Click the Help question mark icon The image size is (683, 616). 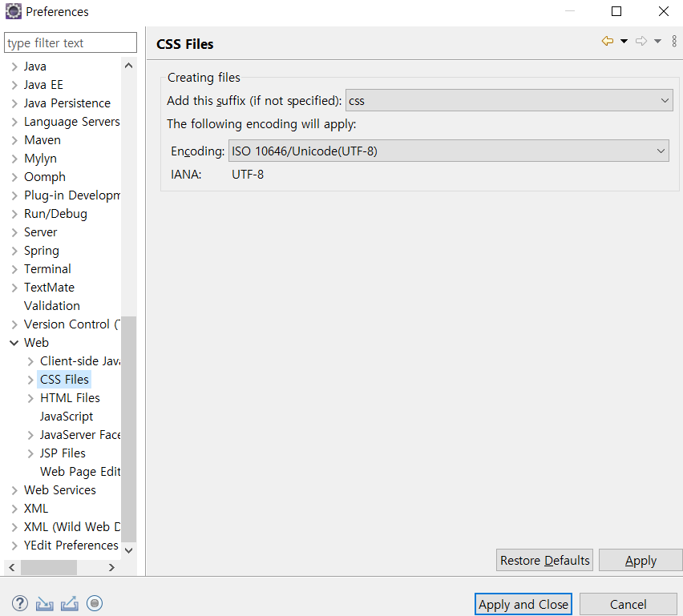(19, 603)
